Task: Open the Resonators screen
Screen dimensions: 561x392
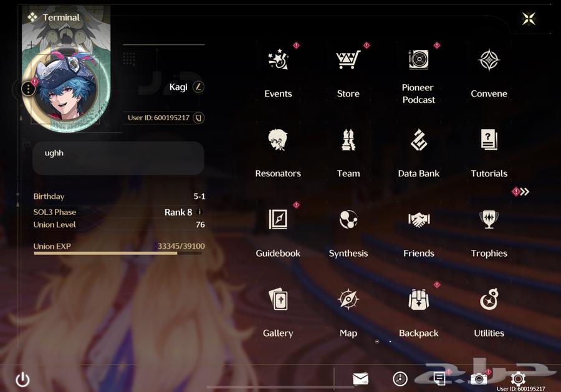Action: pos(278,141)
